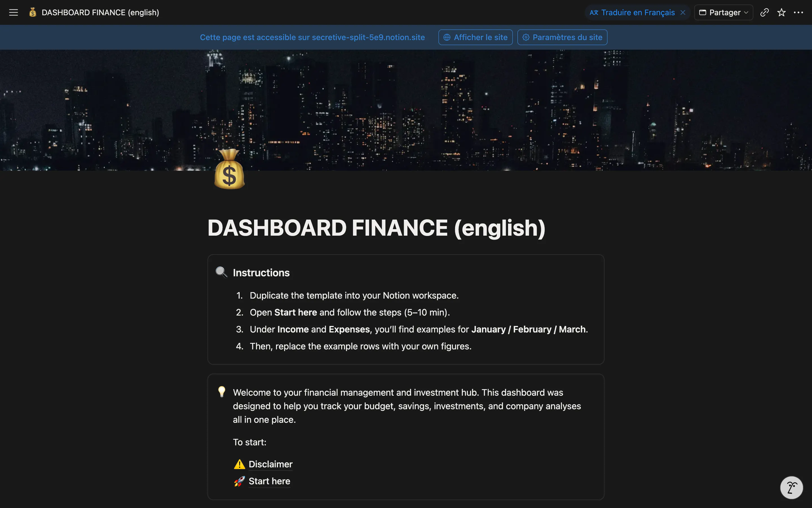Click the 'Open Start here and follow' step

point(350,312)
